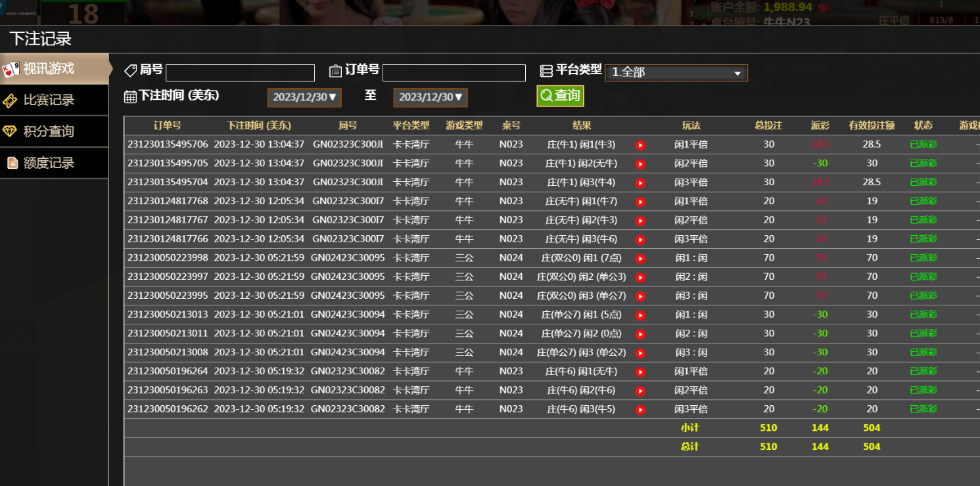Play replay for order 231230050196264
The width and height of the screenshot is (980, 486).
640,372
